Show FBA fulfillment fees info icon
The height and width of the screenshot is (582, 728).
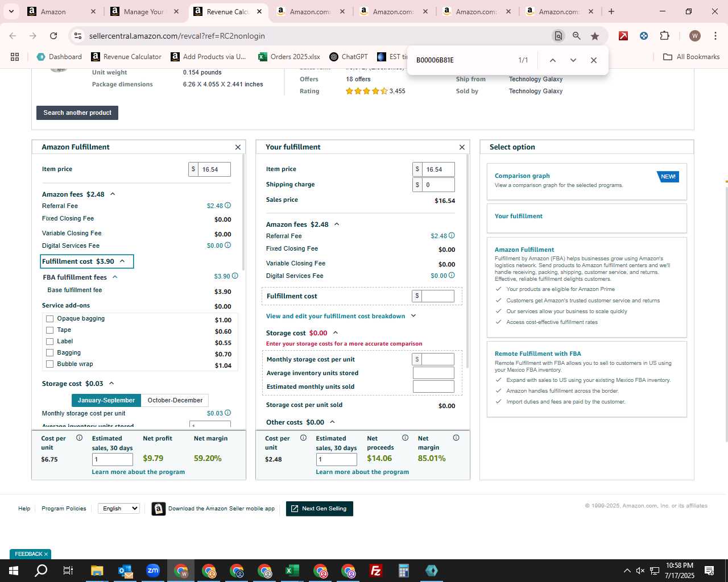point(235,276)
